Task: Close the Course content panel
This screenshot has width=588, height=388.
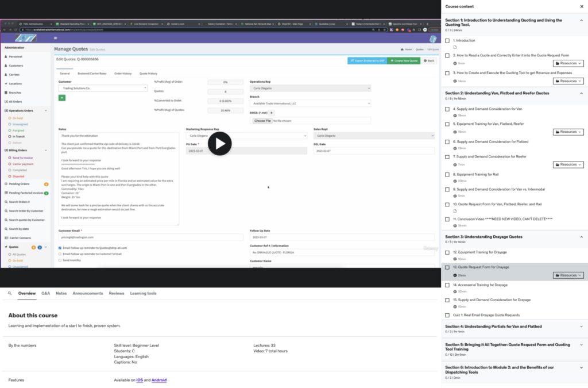Action: pyautogui.click(x=581, y=6)
